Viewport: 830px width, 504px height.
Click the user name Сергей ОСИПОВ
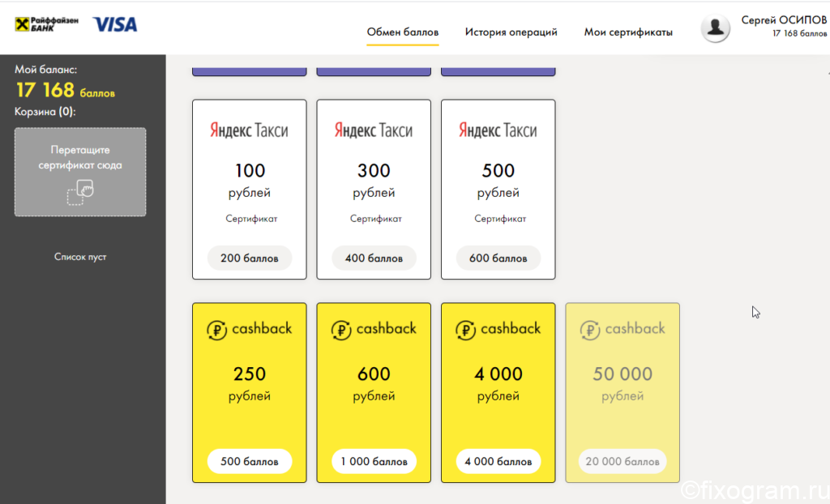(x=784, y=20)
